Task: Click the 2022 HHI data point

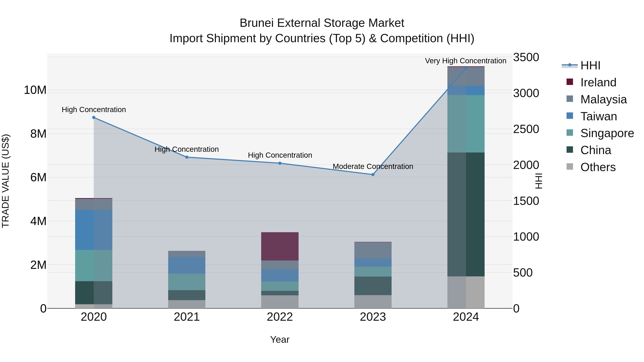Action: point(280,163)
